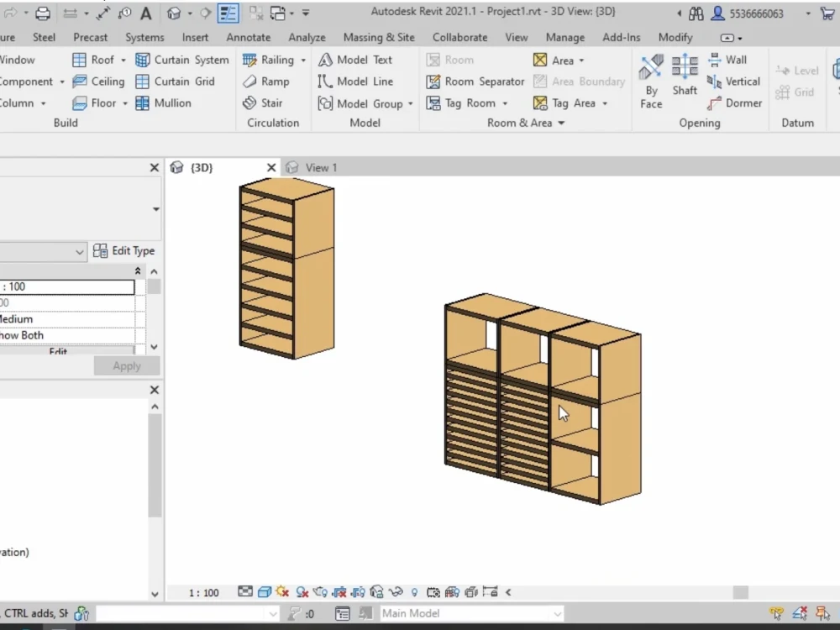Click the Room Separator tool
This screenshot has height=630, width=840.
pos(475,81)
